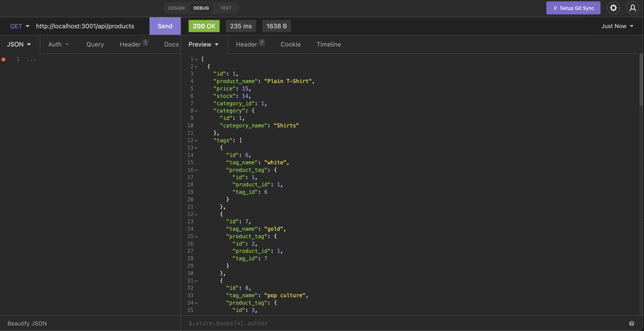Screen dimensions: 644x331
Task: Click the help question mark icon
Action: pos(632,323)
